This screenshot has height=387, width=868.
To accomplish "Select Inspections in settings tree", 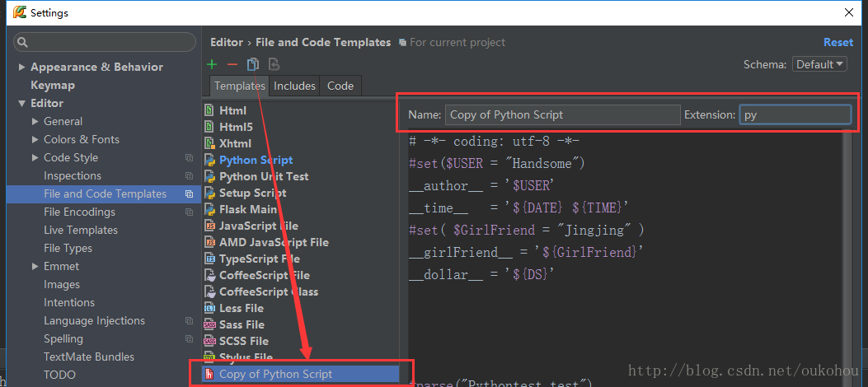I will click(73, 176).
